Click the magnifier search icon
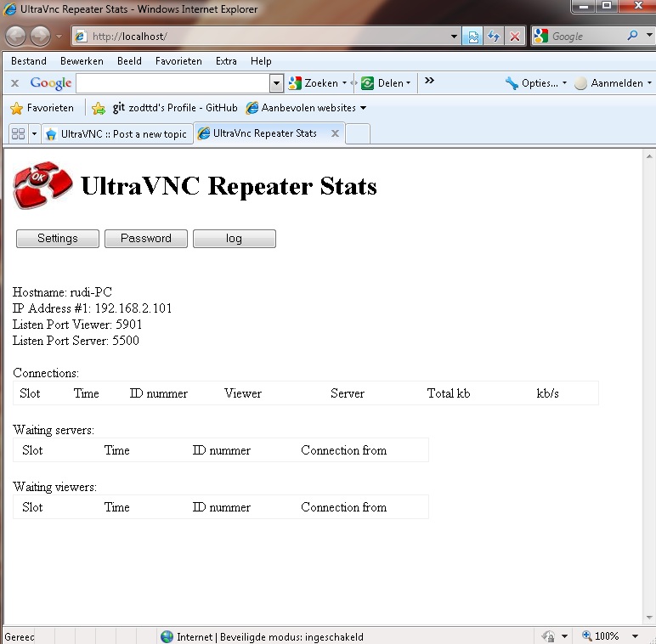This screenshot has width=656, height=644. click(x=632, y=36)
